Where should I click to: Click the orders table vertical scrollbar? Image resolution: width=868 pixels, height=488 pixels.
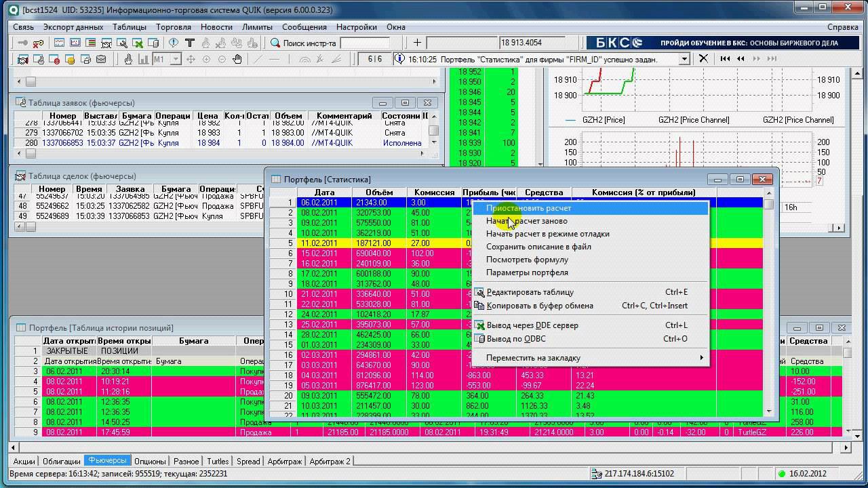click(x=434, y=129)
